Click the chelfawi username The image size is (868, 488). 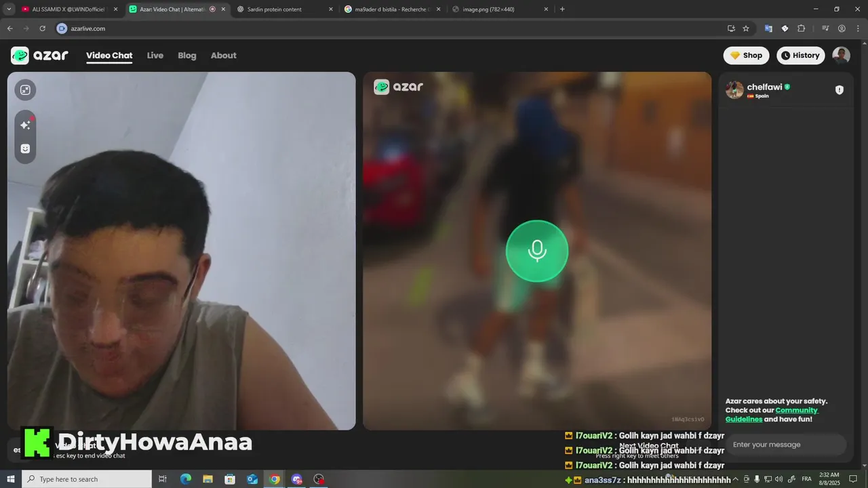click(764, 87)
